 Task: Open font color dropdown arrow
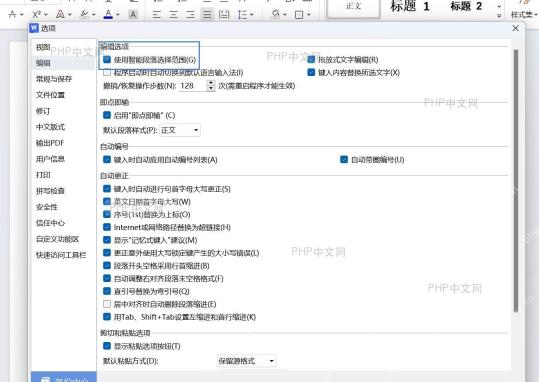click(118, 15)
